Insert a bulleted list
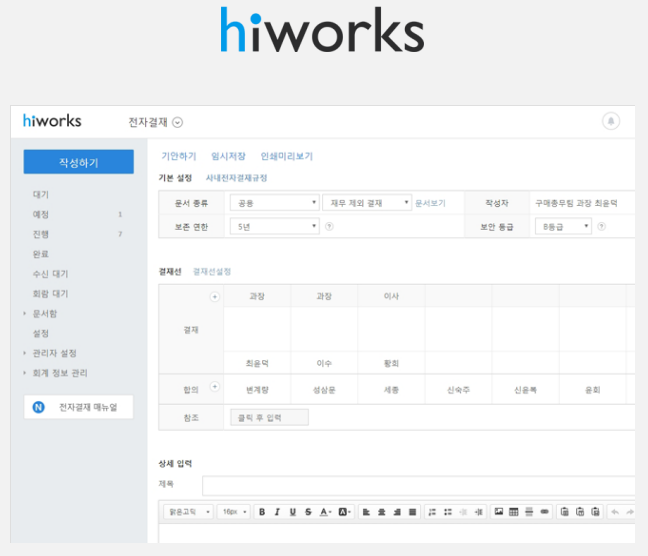 (448, 512)
